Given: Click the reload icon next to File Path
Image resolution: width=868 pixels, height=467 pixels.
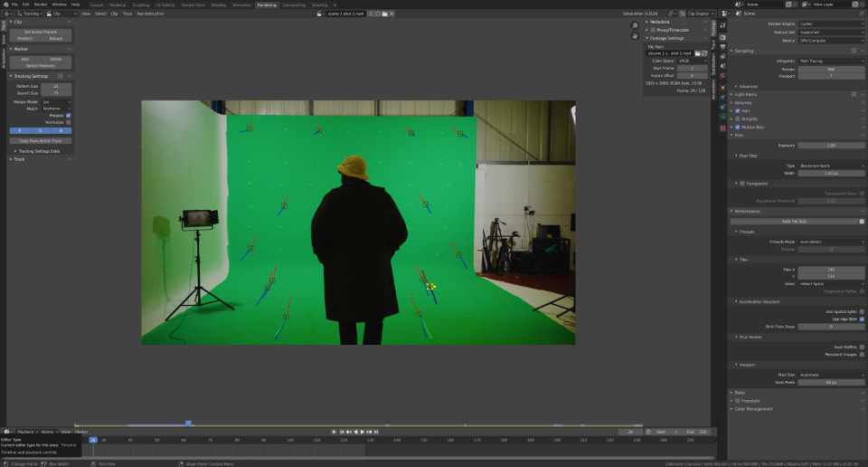Looking at the screenshot, I should point(704,53).
